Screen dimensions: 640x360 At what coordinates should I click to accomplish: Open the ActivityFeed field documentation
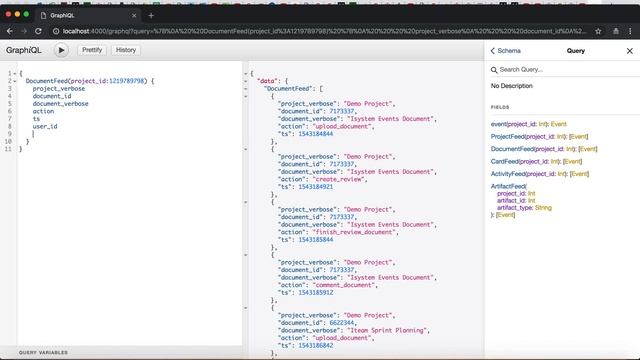[508, 174]
